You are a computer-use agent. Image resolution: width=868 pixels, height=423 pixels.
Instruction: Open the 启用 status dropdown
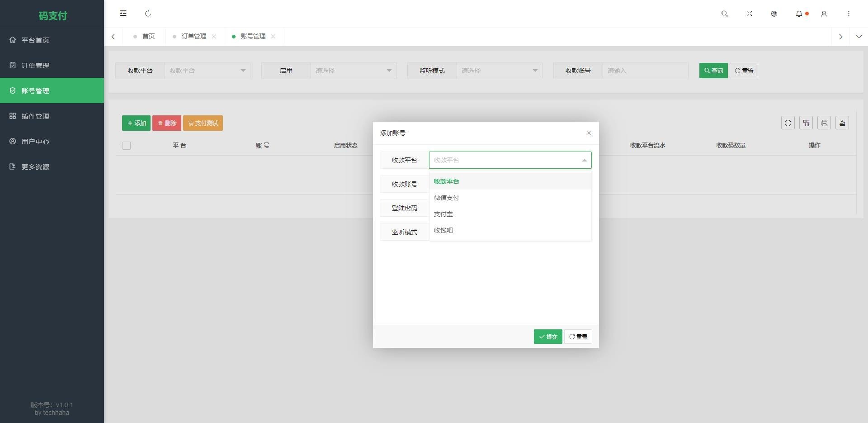pos(353,71)
